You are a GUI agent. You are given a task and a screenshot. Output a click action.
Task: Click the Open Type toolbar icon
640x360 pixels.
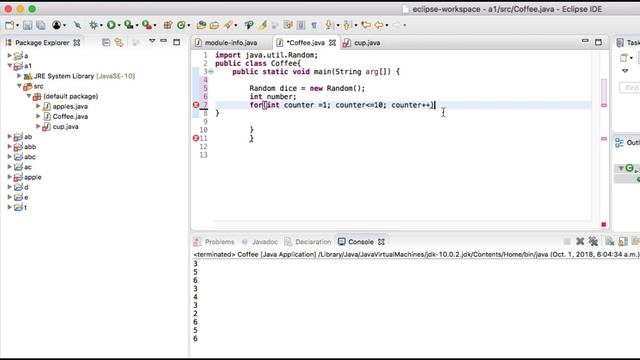coord(201,25)
